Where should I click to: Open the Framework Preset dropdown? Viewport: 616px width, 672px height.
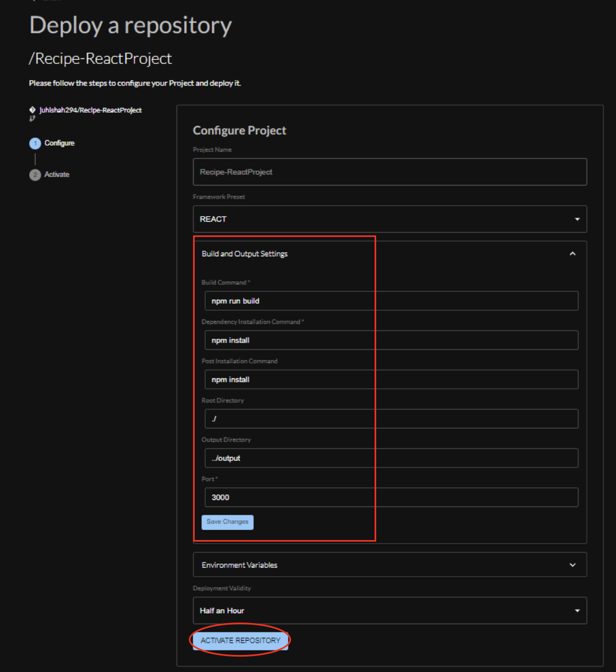[389, 219]
